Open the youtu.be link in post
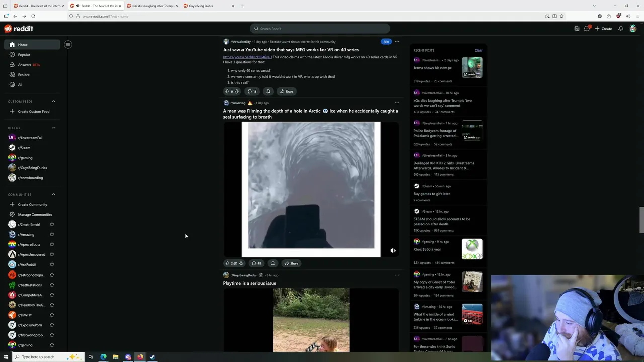Viewport: 644px width, 362px height. (x=247, y=57)
